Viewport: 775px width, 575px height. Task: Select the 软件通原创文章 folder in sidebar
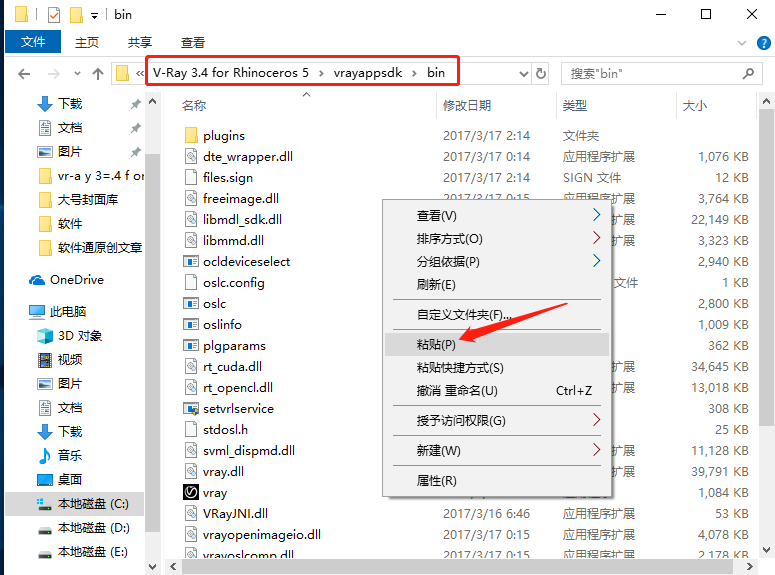pos(90,248)
